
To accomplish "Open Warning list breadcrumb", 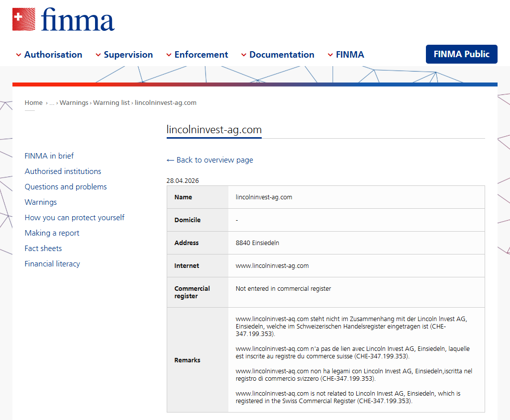I will click(x=111, y=103).
